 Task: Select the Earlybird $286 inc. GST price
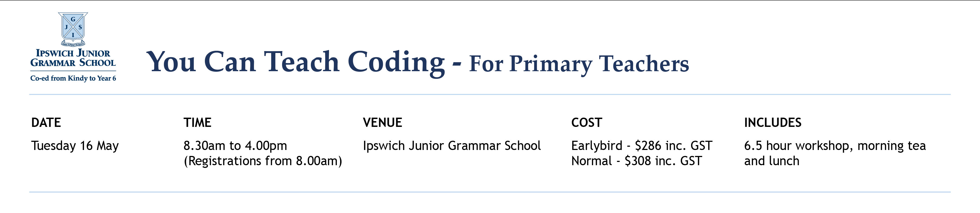click(642, 146)
